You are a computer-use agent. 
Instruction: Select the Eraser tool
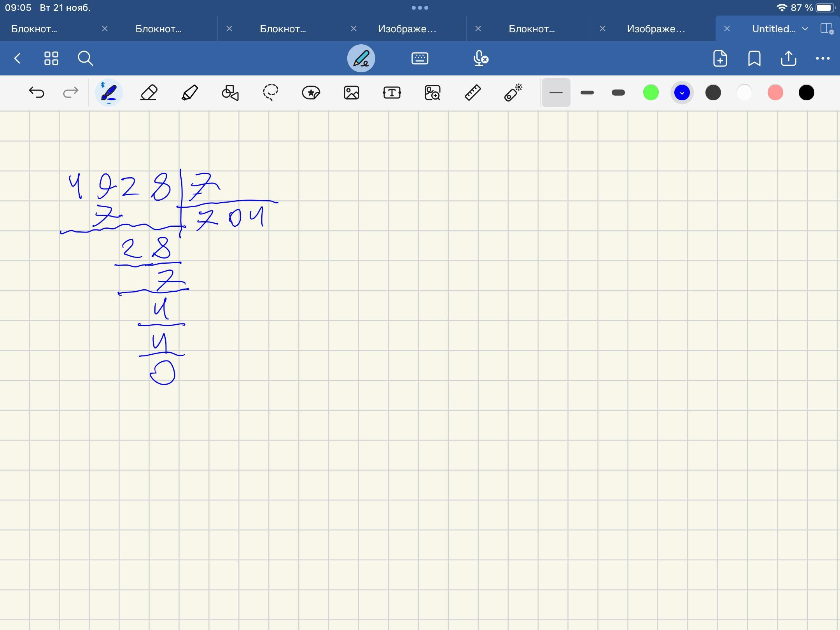click(149, 93)
